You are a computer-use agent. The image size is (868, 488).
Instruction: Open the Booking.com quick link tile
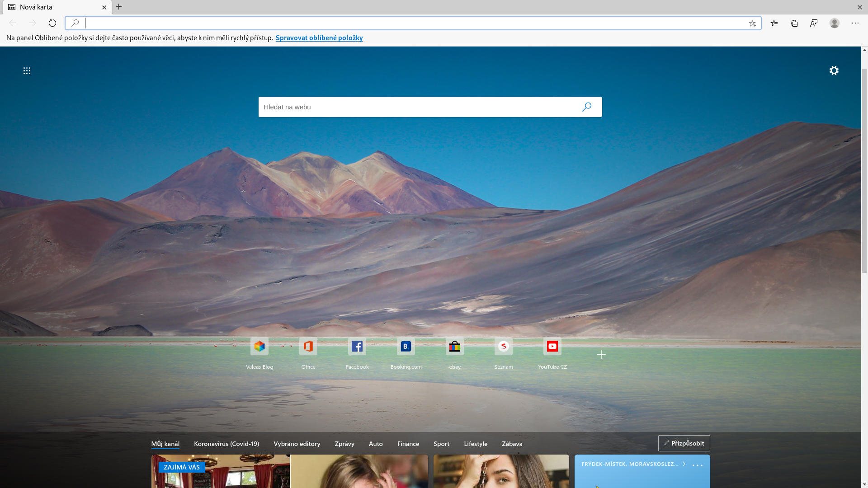406,354
